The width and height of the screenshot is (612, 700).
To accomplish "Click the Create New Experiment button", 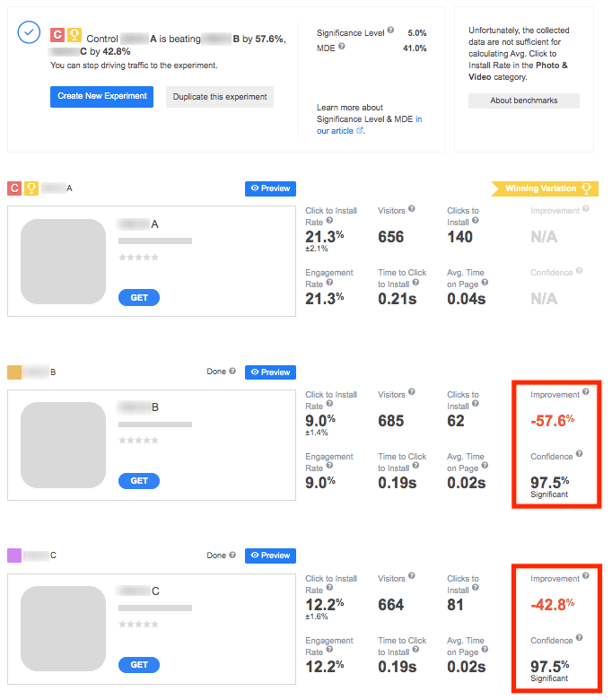I will coord(101,97).
